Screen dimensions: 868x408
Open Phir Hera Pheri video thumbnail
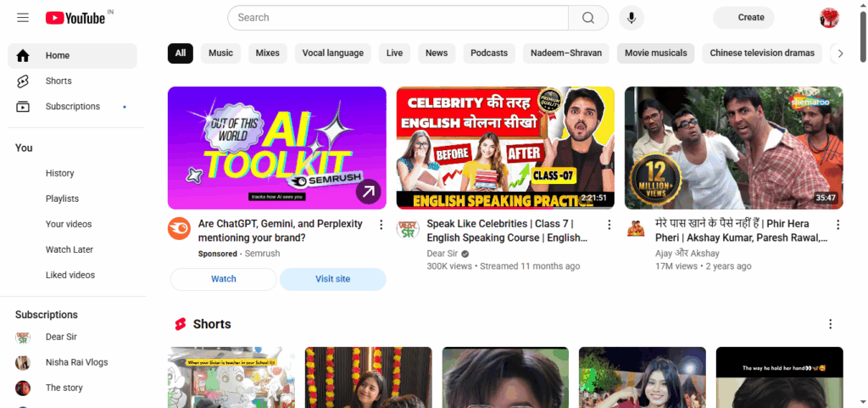734,148
